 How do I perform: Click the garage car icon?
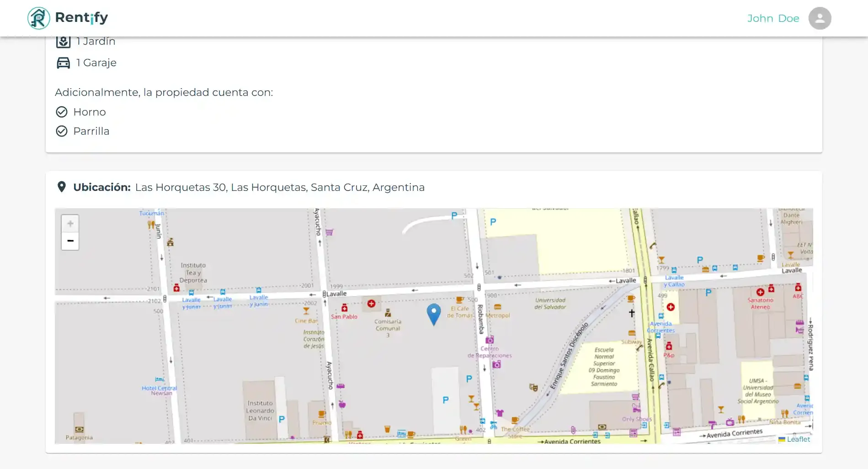pos(63,63)
